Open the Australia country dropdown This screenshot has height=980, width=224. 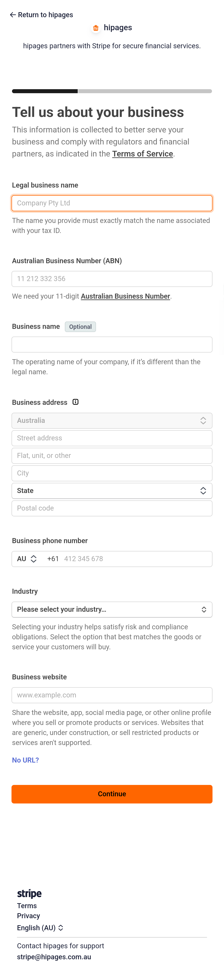click(x=112, y=421)
